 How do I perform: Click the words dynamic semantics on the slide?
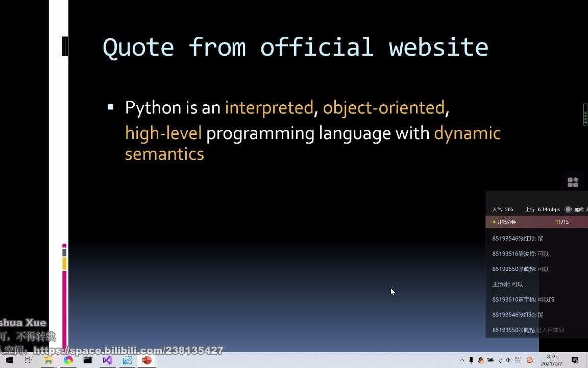click(313, 144)
